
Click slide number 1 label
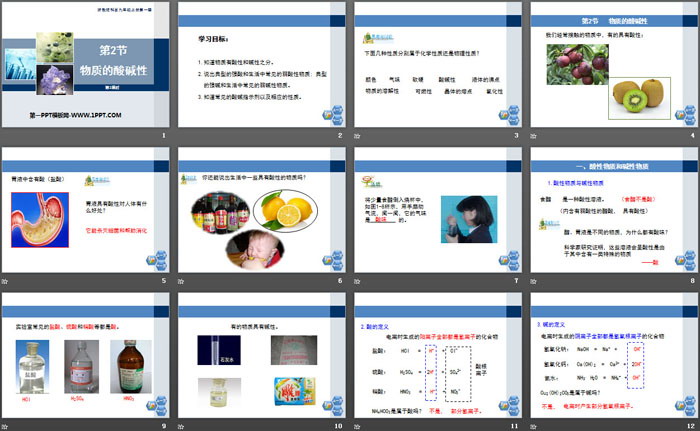tap(164, 135)
